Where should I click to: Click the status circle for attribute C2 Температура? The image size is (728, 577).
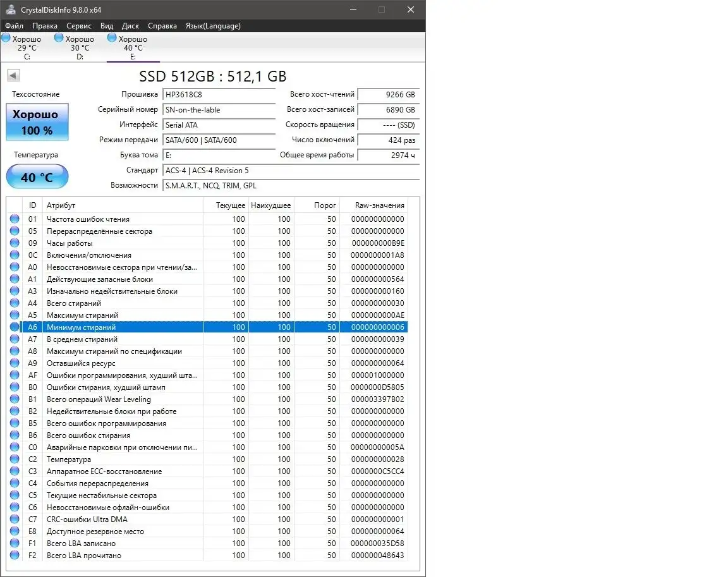[x=15, y=459]
